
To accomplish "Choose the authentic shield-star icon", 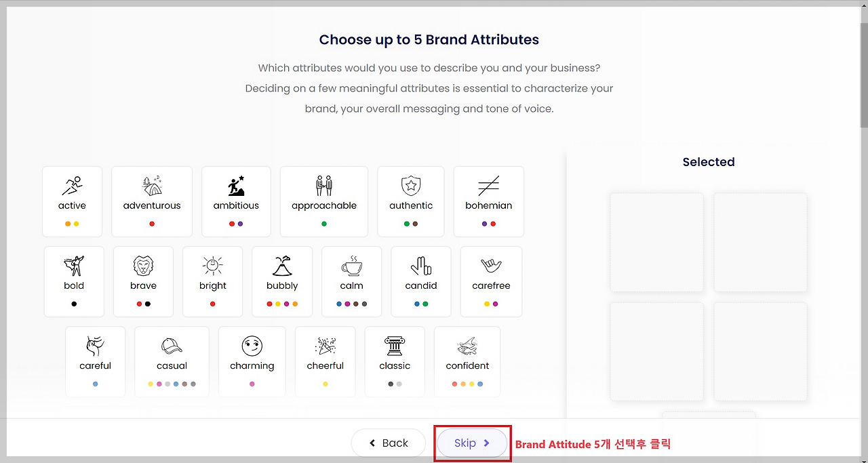I will coord(411,185).
